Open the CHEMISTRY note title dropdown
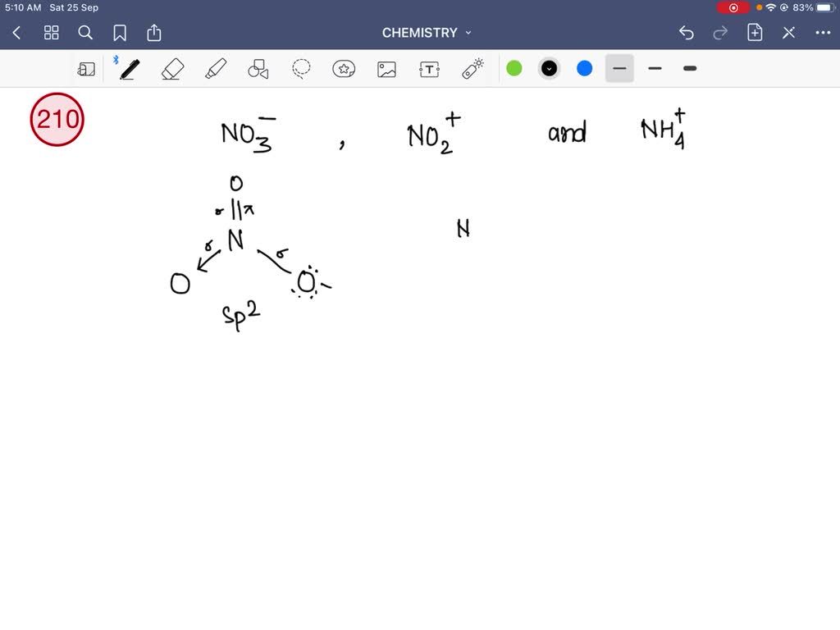The width and height of the screenshot is (840, 630). (427, 33)
